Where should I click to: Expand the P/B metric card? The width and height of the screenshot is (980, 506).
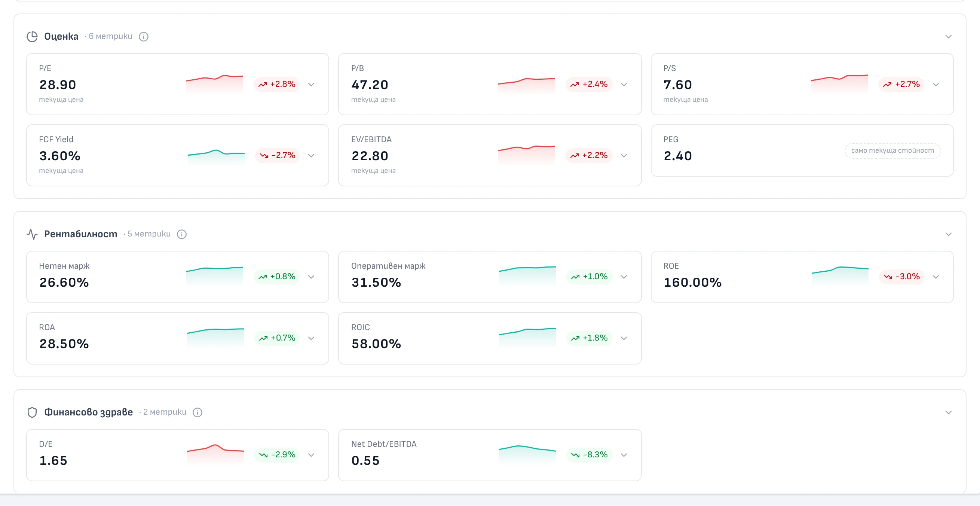click(624, 85)
